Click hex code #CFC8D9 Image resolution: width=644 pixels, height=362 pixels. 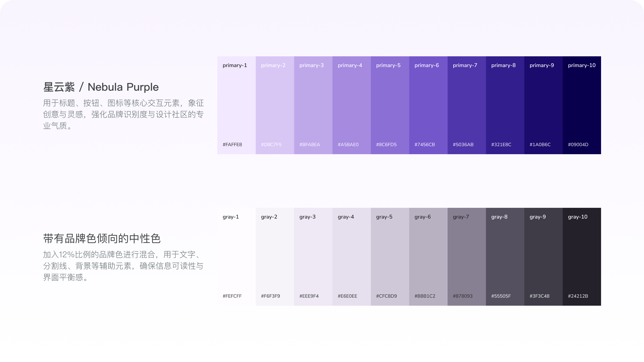tap(386, 296)
